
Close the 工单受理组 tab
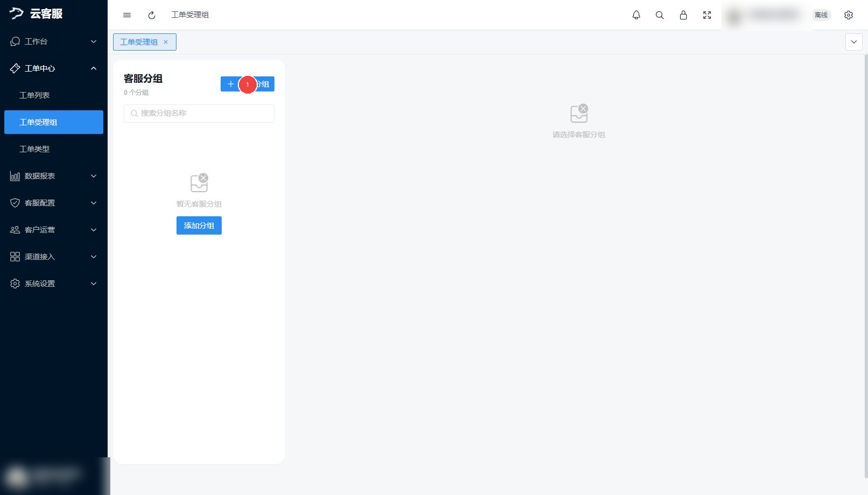point(166,42)
